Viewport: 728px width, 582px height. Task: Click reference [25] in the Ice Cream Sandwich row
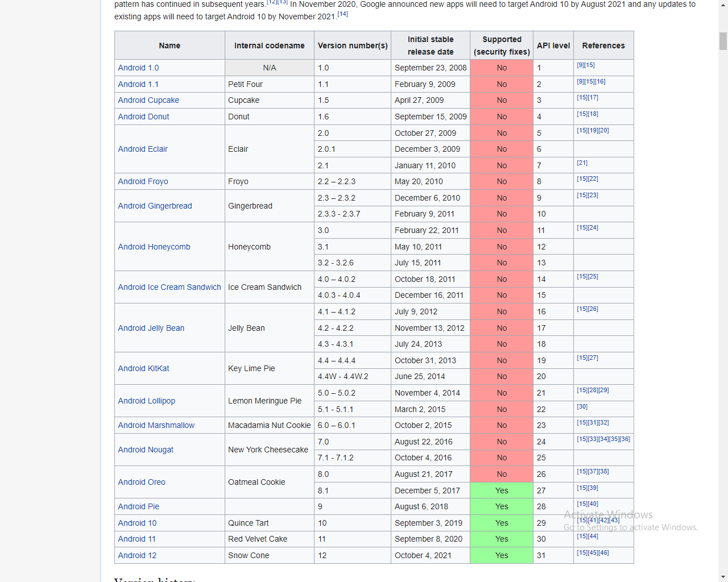(593, 276)
